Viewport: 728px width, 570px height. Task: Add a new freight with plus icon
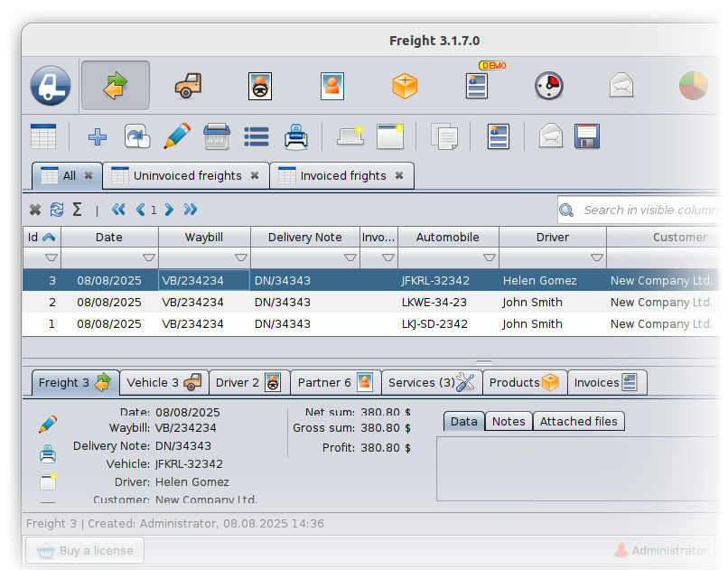click(98, 137)
